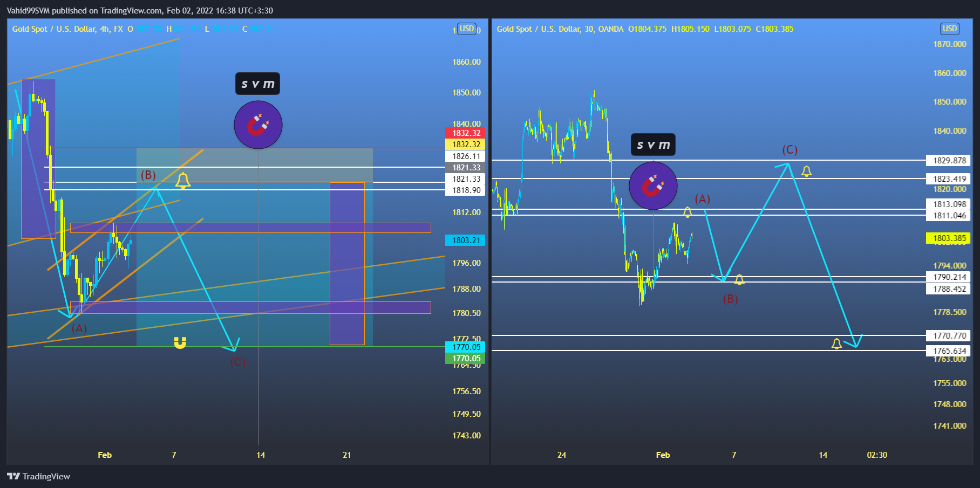Select the 1818.90 price label
980x488 pixels.
point(465,190)
